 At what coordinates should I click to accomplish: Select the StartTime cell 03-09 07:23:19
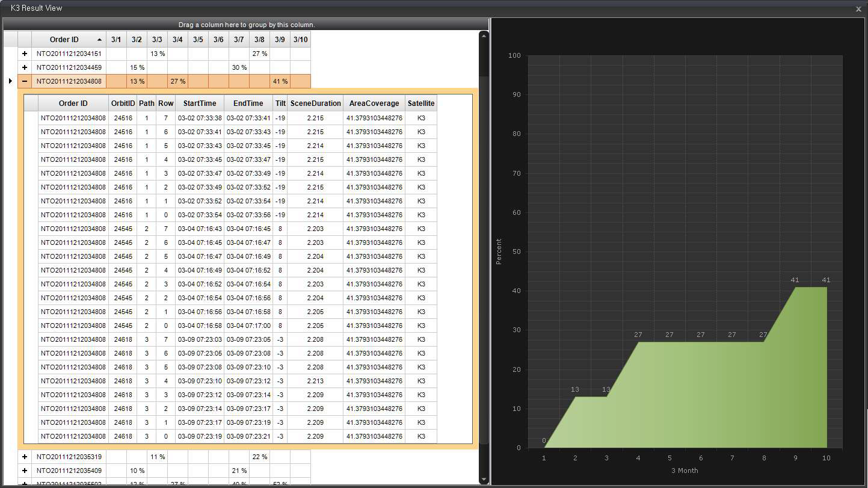(x=200, y=436)
